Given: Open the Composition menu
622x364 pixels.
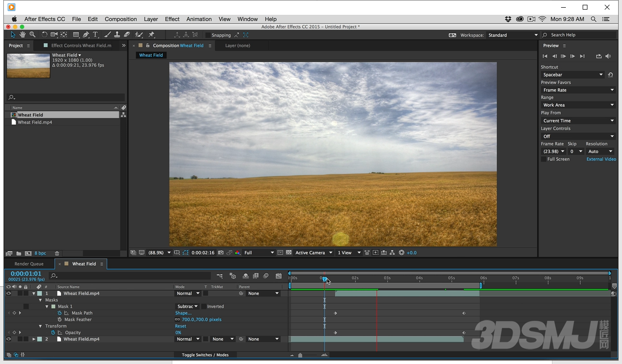Looking at the screenshot, I should tap(121, 19).
